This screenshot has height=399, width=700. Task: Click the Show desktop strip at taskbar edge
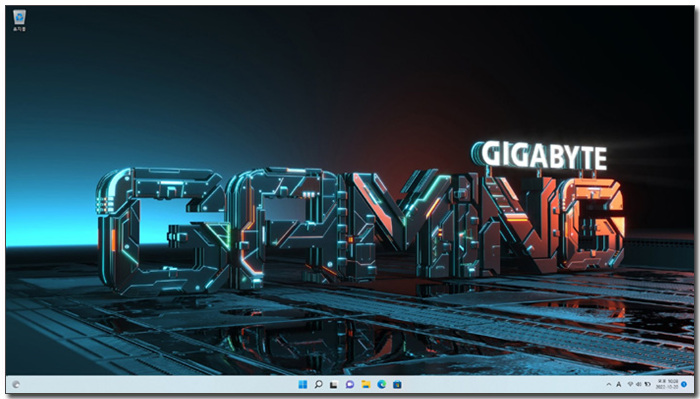(692, 384)
